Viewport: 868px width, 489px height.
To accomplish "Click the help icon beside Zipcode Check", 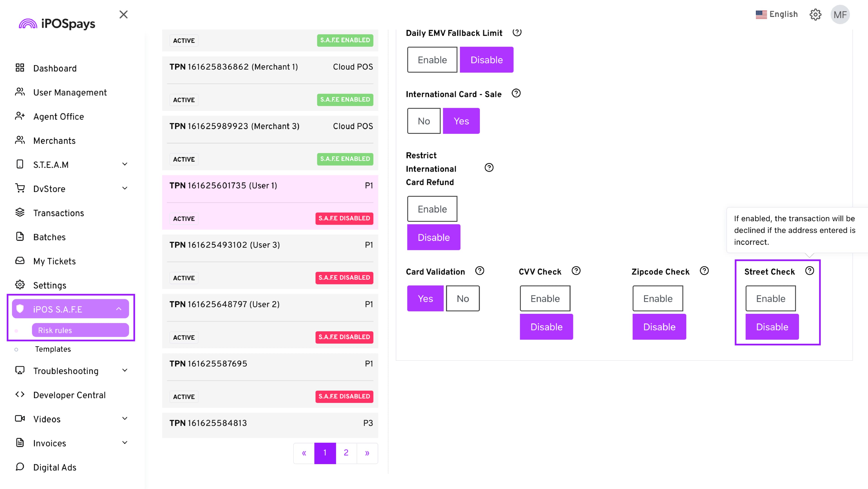I will [704, 271].
